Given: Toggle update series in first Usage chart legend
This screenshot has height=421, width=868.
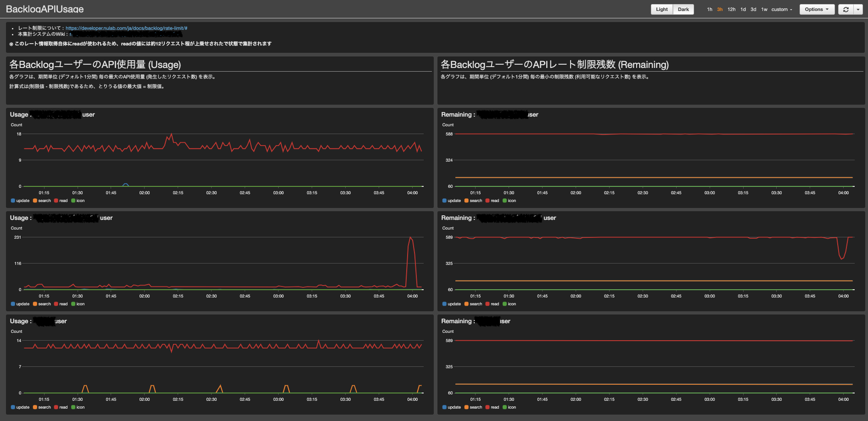Looking at the screenshot, I should click(x=20, y=201).
